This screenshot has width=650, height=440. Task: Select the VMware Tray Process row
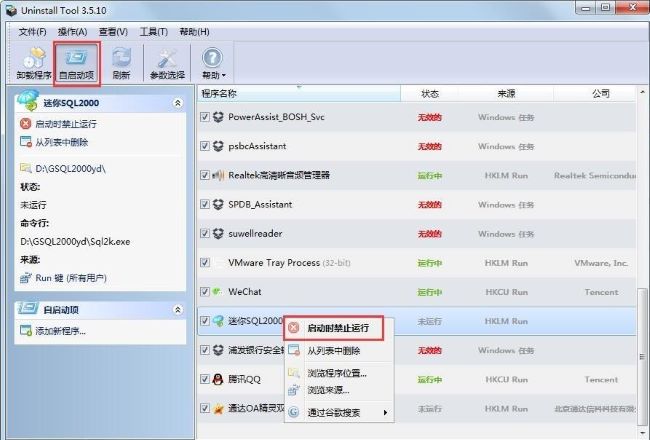point(417,263)
